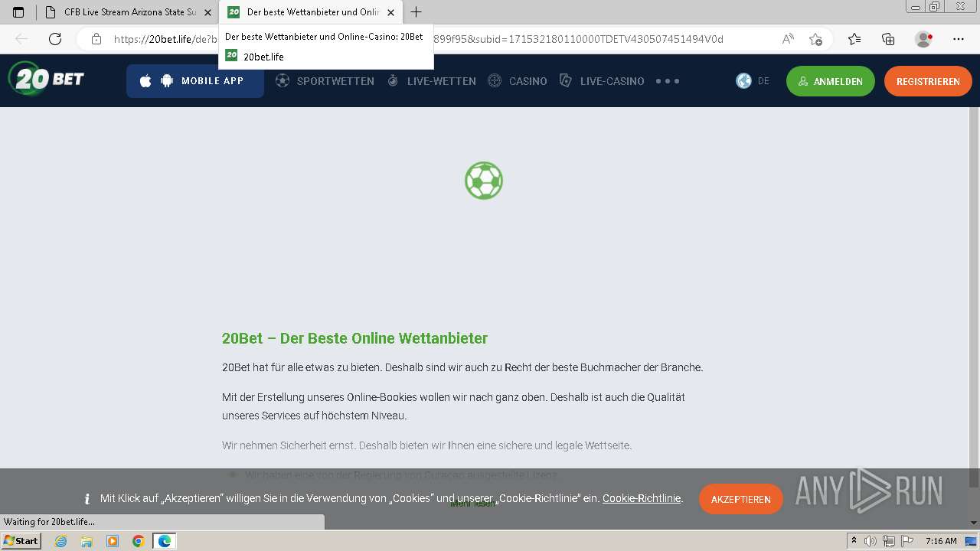
Task: Launch Chrome from taskbar
Action: click(138, 541)
